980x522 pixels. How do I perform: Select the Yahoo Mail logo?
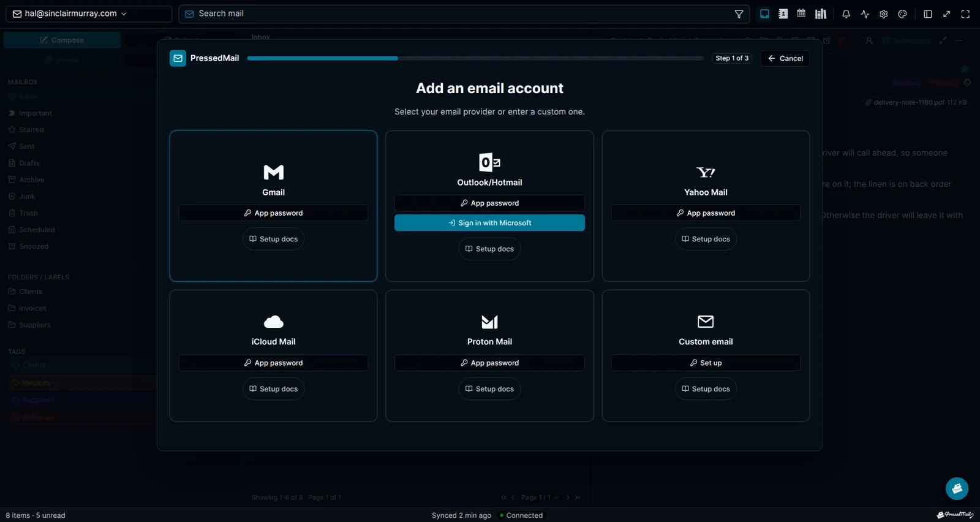point(706,172)
